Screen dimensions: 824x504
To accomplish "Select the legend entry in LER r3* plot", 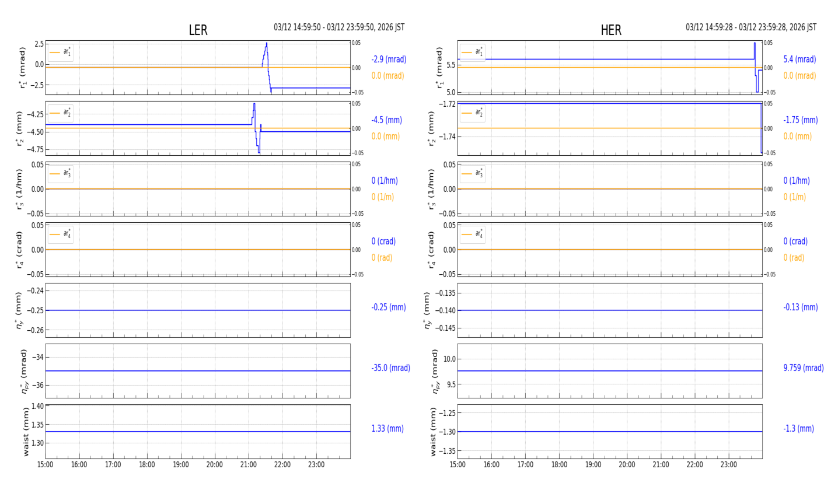I will pyautogui.click(x=61, y=173).
